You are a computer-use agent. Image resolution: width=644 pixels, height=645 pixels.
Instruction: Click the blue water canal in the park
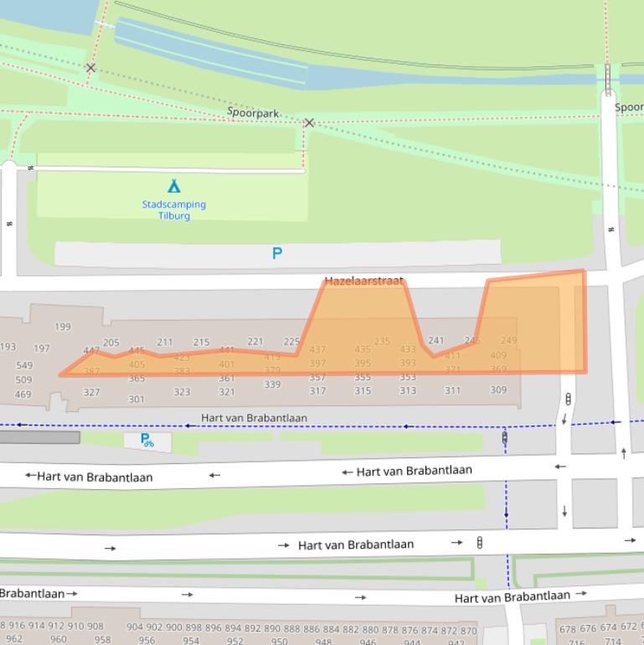(209, 52)
